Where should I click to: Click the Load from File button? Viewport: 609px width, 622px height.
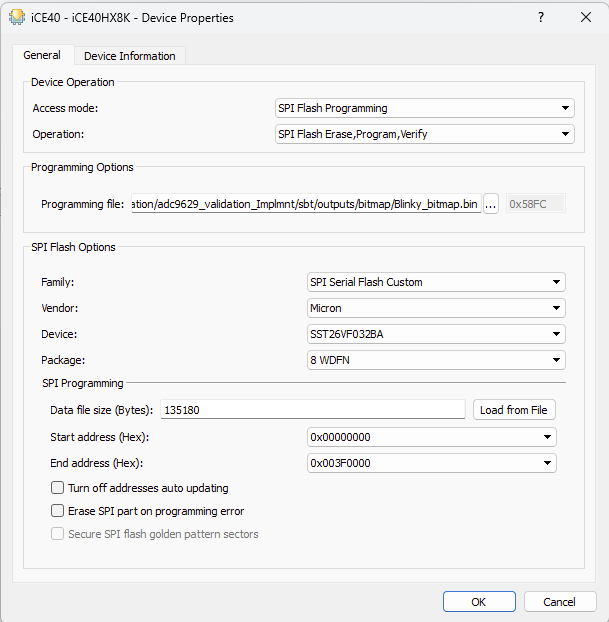click(x=514, y=409)
